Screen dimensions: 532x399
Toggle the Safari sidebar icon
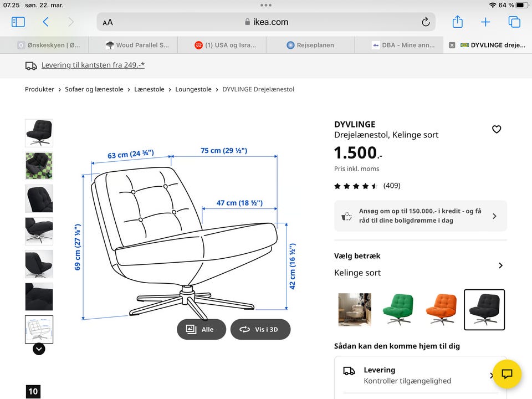(18, 22)
